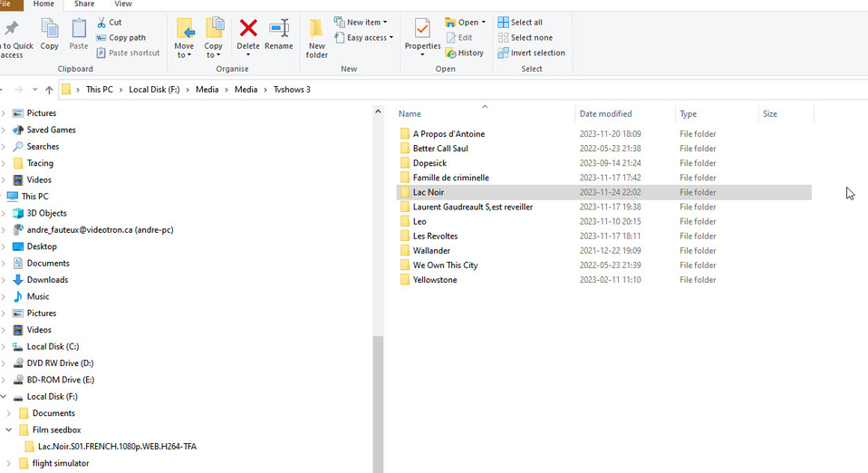Go up one folder level arrow
The image size is (868, 473).
[49, 90]
